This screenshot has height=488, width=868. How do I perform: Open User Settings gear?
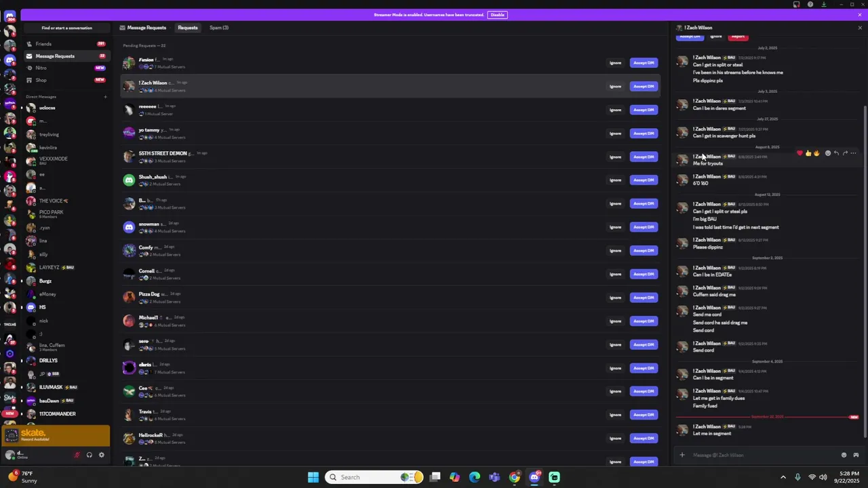[x=102, y=455]
